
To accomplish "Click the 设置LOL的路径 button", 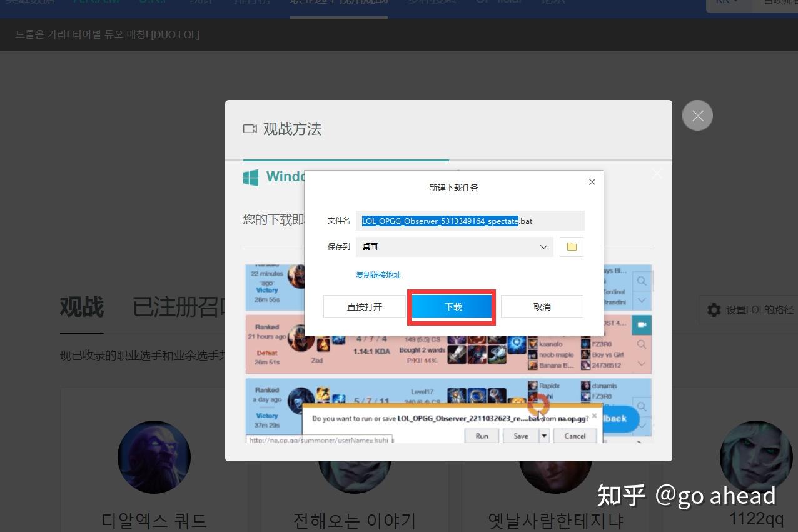I will pyautogui.click(x=749, y=309).
